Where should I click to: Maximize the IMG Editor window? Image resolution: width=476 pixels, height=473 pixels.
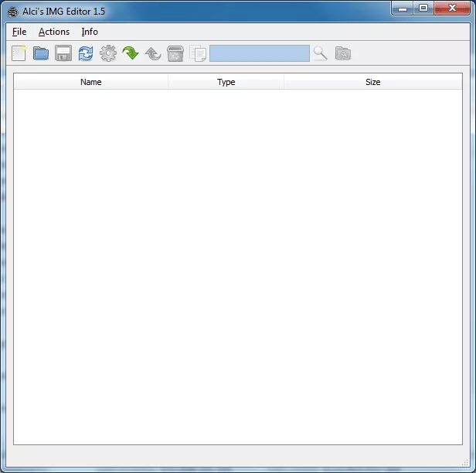423,9
